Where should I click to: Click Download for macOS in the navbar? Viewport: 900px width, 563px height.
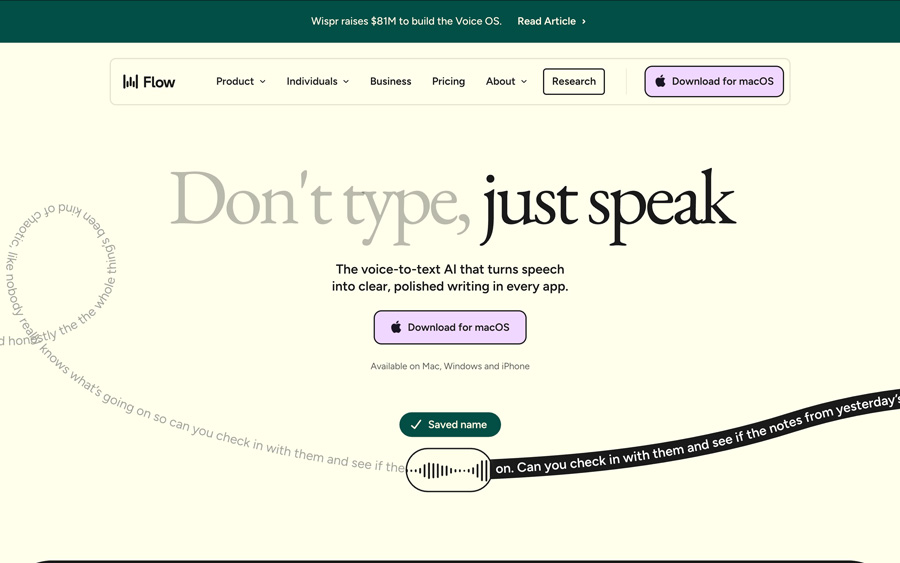tap(713, 81)
